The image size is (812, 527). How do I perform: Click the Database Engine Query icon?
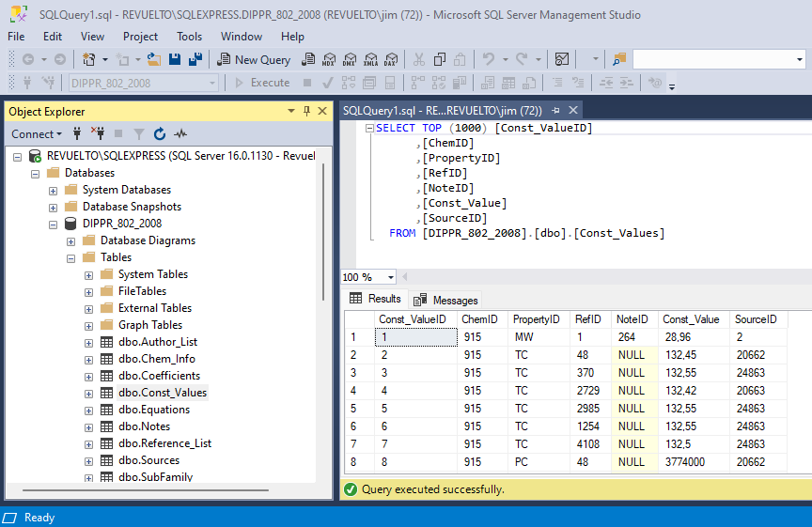308,59
